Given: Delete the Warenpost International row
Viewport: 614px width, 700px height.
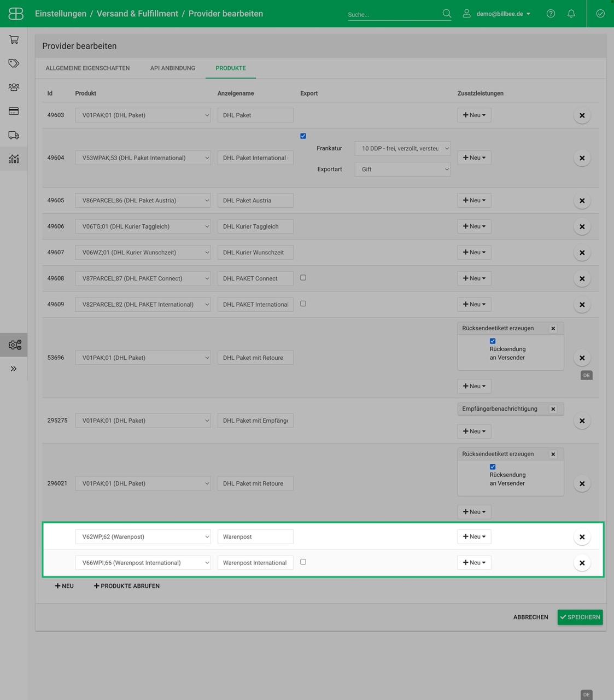Looking at the screenshot, I should [x=582, y=563].
